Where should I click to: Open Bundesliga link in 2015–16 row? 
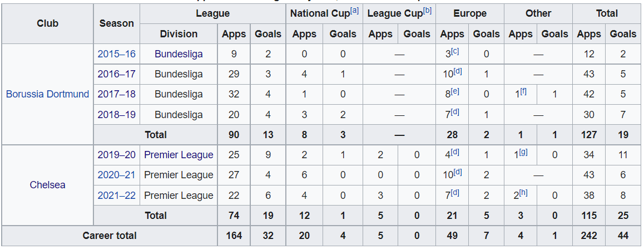(179, 54)
